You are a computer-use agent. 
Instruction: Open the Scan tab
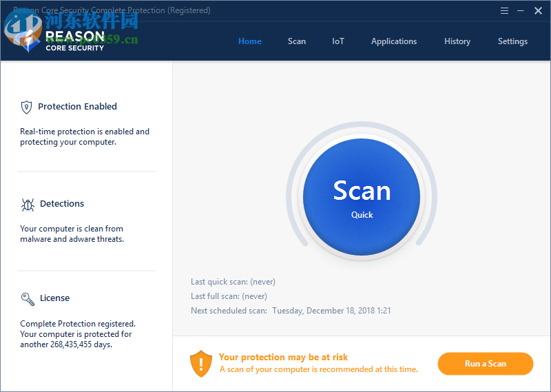coord(297,41)
